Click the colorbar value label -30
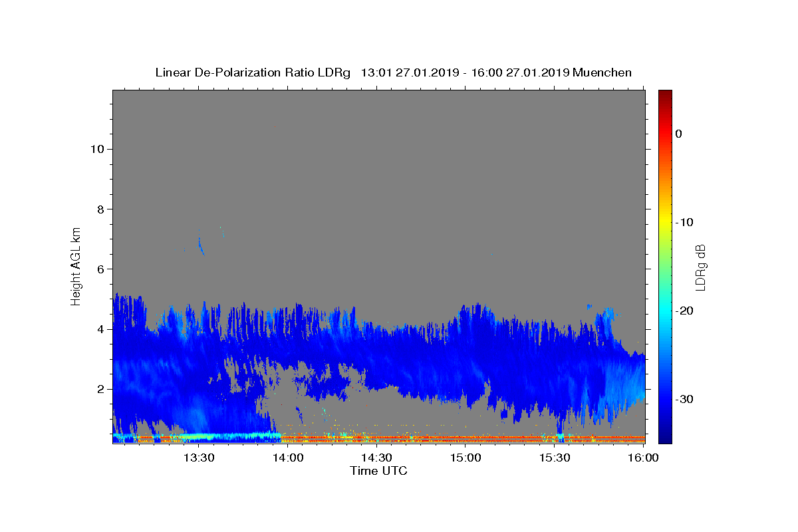Viewport: 798px width, 532px height. 685,399
